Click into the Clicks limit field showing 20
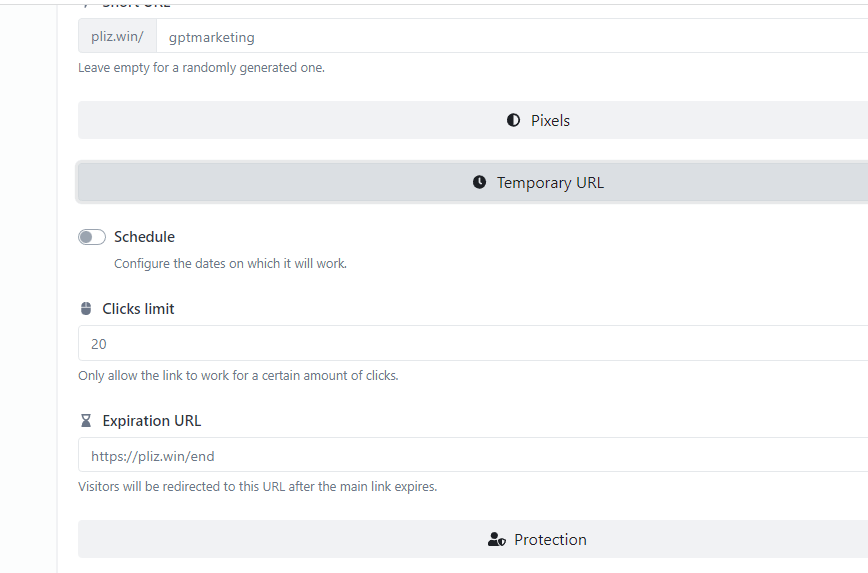The height and width of the screenshot is (573, 868). pyautogui.click(x=472, y=343)
